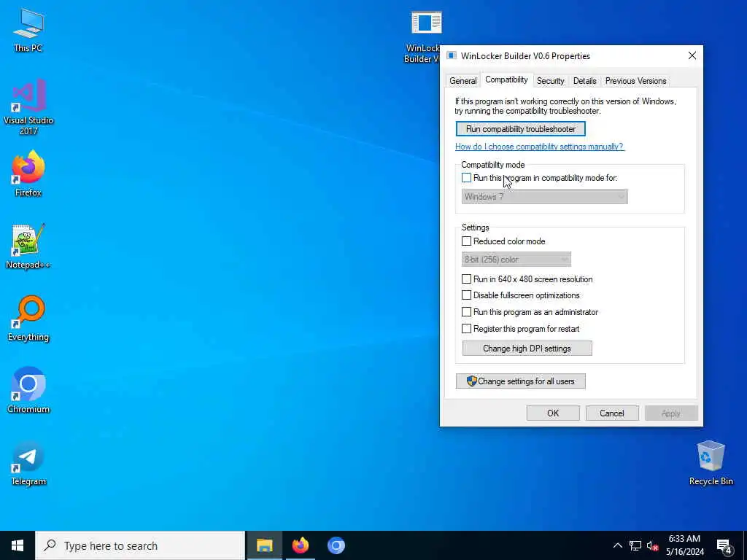Click the Properties dialog title bar icon
Viewport: 747px width, 560px height.
coord(451,55)
